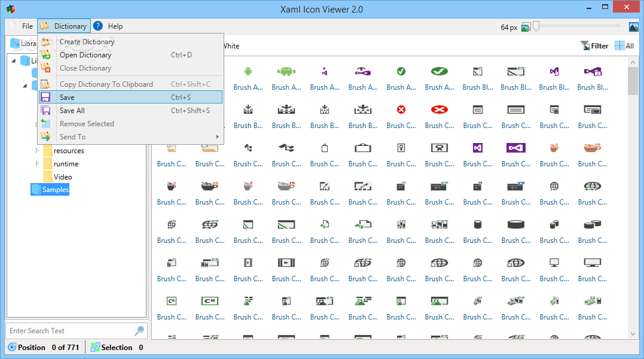Select the large green Android robot icon
The width and height of the screenshot is (644, 359).
286,71
